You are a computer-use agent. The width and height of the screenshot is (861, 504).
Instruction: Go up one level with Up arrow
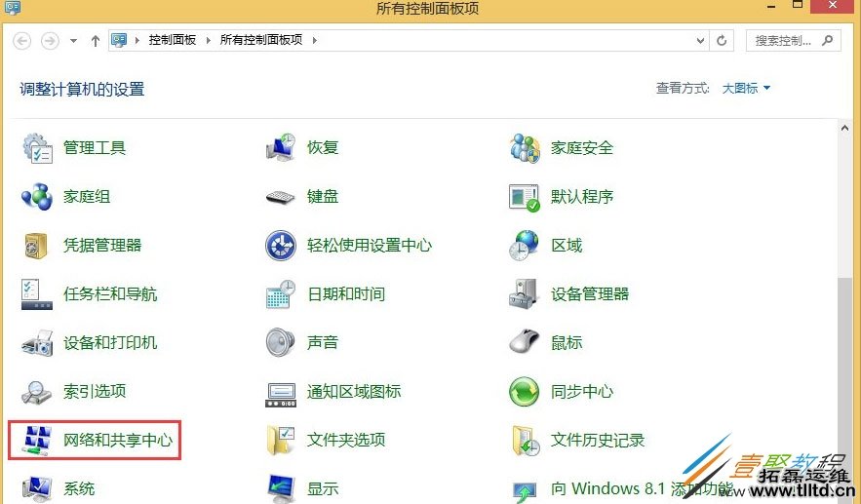pyautogui.click(x=96, y=41)
